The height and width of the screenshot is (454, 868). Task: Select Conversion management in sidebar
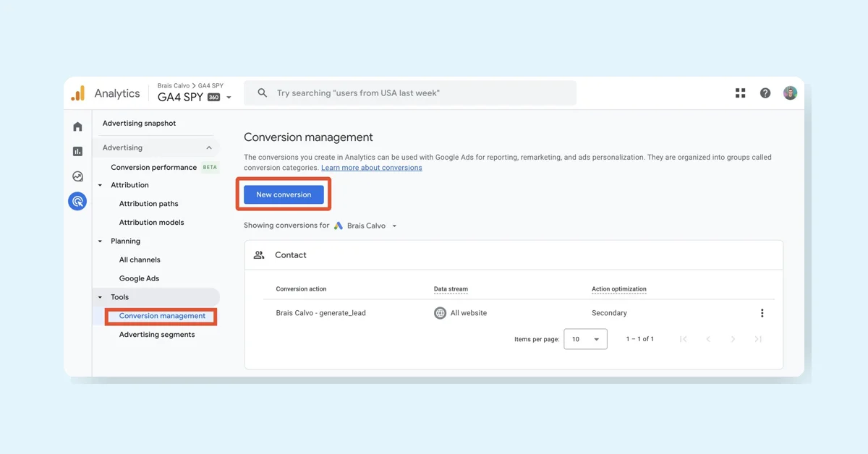pos(162,316)
